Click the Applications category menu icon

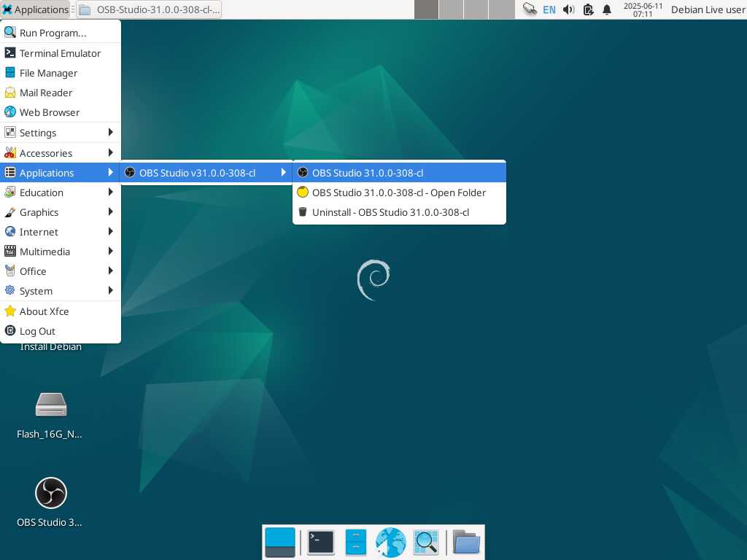pos(10,172)
